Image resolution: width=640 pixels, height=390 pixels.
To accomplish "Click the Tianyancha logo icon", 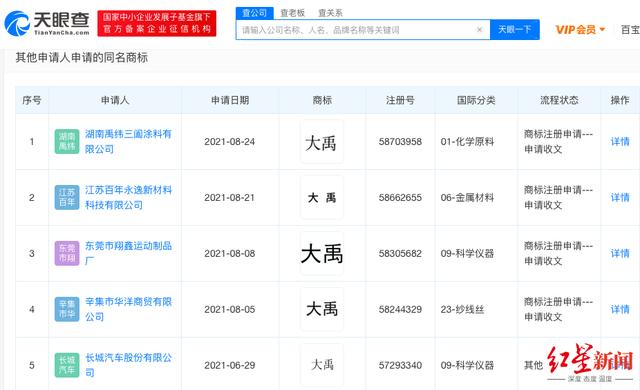I will coord(17,23).
